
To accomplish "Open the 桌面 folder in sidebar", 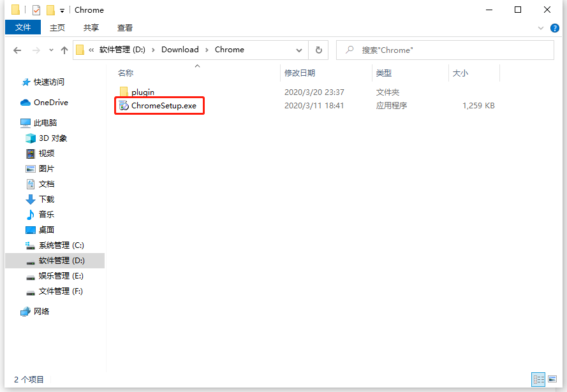I will pyautogui.click(x=40, y=229).
